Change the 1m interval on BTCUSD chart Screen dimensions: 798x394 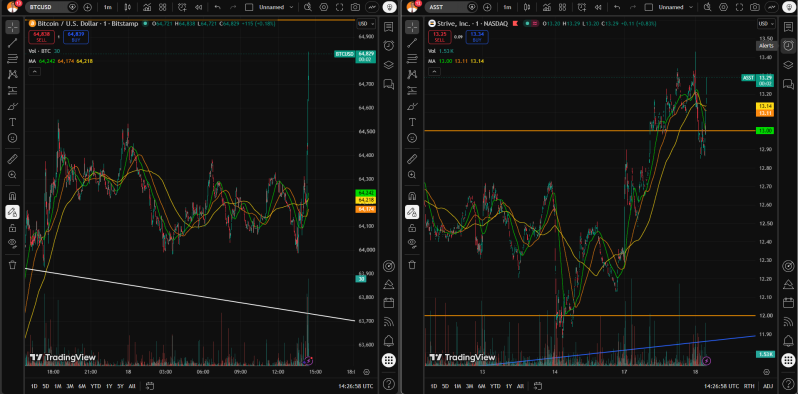click(107, 7)
